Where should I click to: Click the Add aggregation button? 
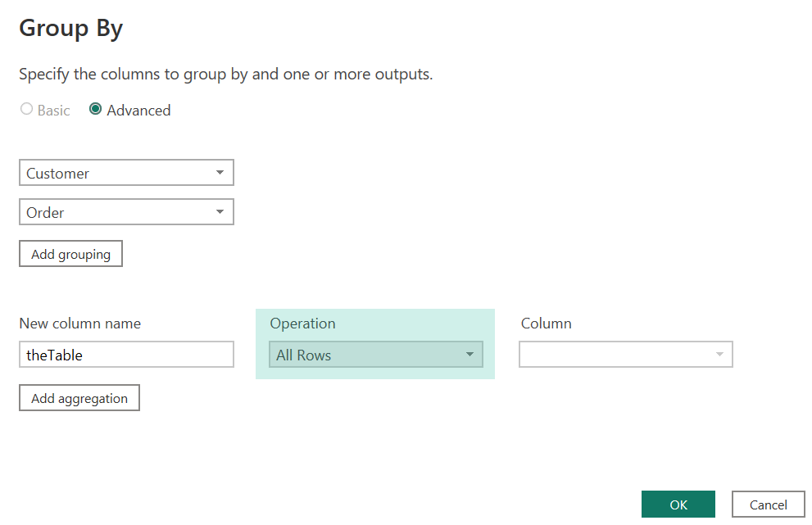pyautogui.click(x=79, y=398)
